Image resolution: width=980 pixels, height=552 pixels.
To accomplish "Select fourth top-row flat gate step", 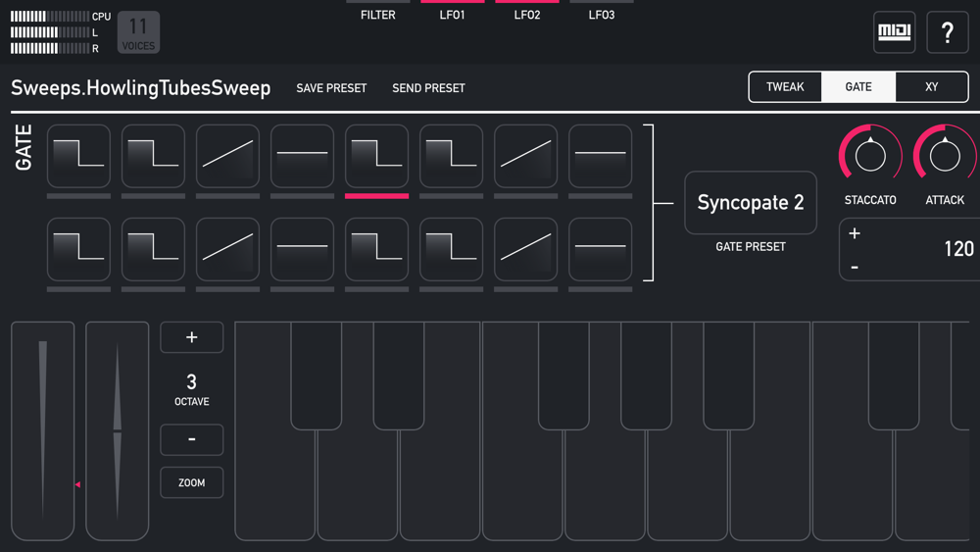I will click(x=302, y=156).
